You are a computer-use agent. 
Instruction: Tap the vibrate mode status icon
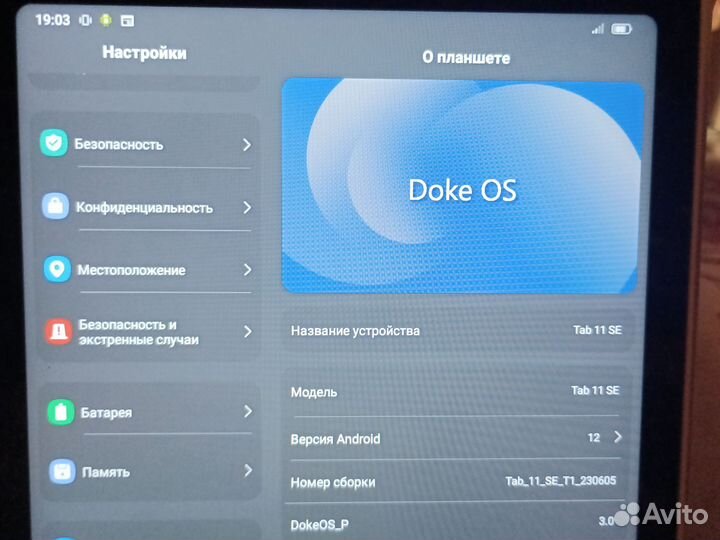pyautogui.click(x=85, y=20)
